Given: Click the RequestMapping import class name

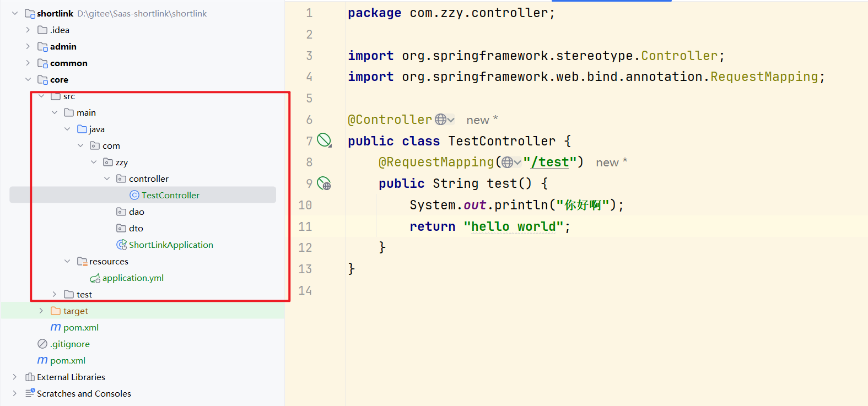Looking at the screenshot, I should point(764,77).
